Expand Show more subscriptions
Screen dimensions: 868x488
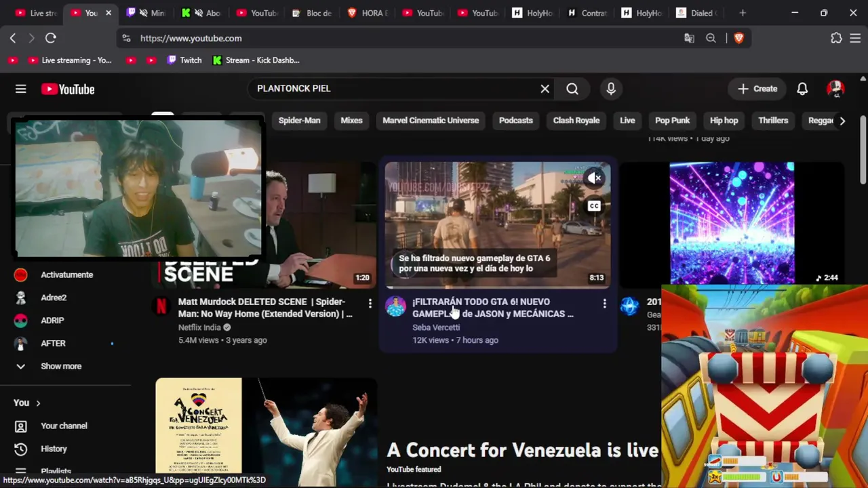[61, 366]
